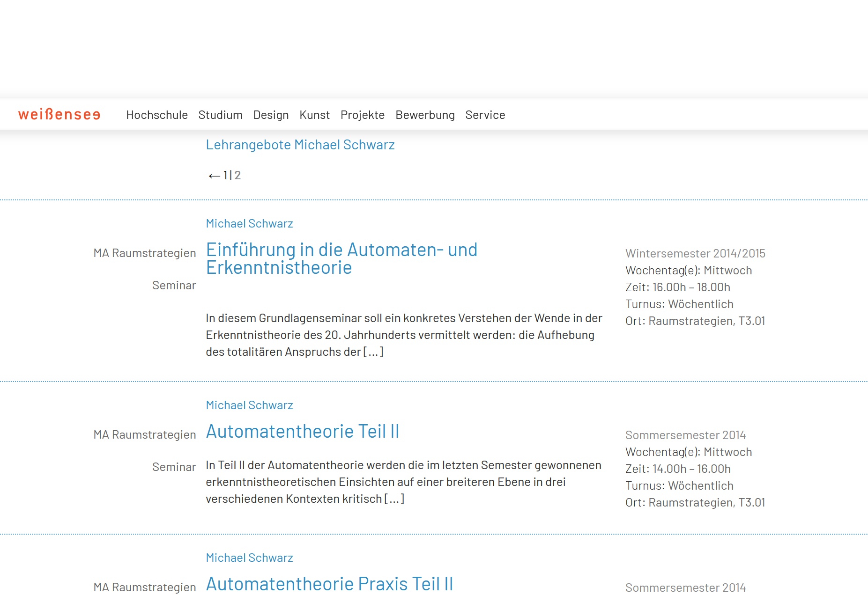868x595 pixels.
Task: Click Michael Schwarz above Automatentheorie Praxis
Action: (249, 558)
